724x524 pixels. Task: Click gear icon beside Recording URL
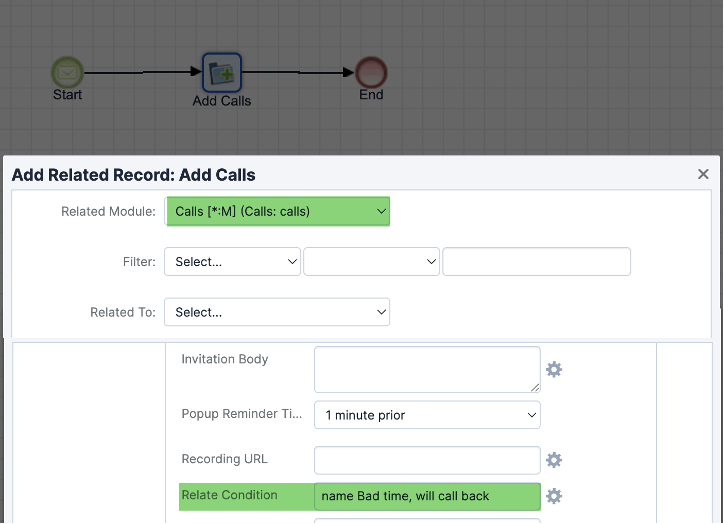554,460
